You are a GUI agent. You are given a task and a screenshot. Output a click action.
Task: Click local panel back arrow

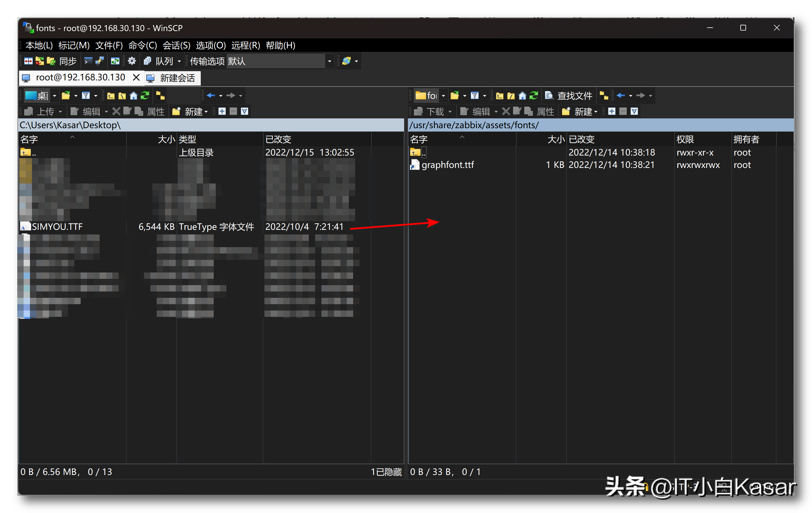coord(211,96)
